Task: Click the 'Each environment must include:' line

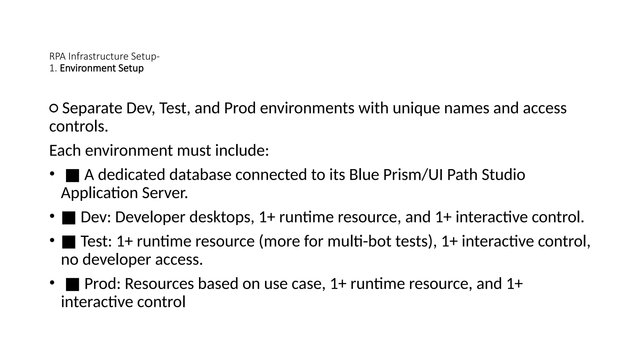Action: point(159,151)
